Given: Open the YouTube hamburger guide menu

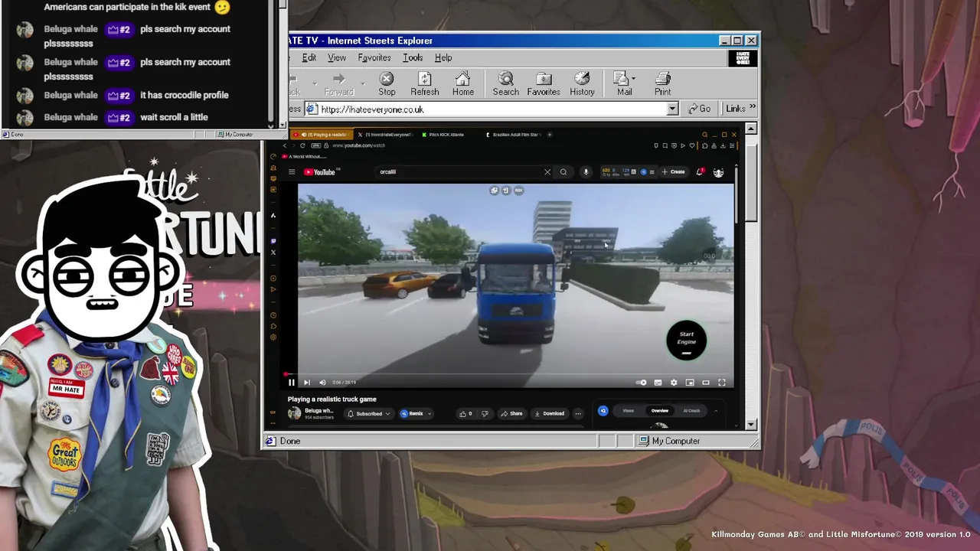Looking at the screenshot, I should [x=292, y=172].
